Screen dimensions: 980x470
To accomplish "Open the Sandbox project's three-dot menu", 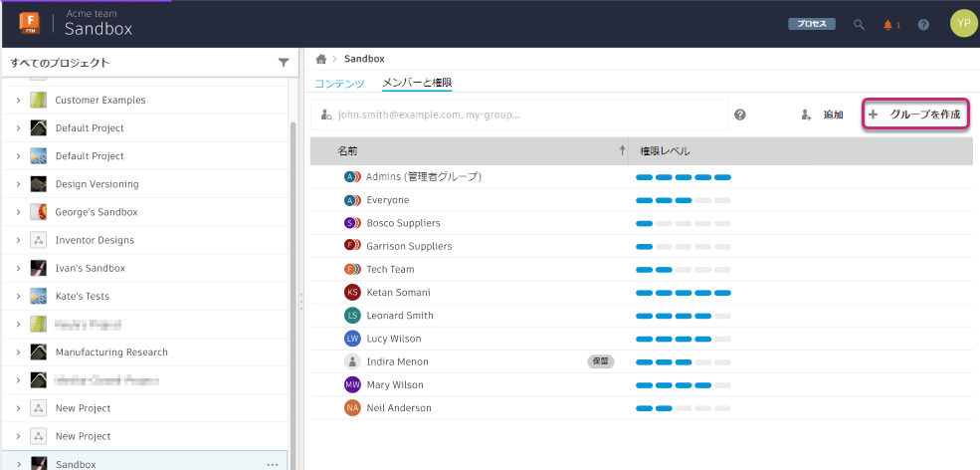I will point(273,464).
